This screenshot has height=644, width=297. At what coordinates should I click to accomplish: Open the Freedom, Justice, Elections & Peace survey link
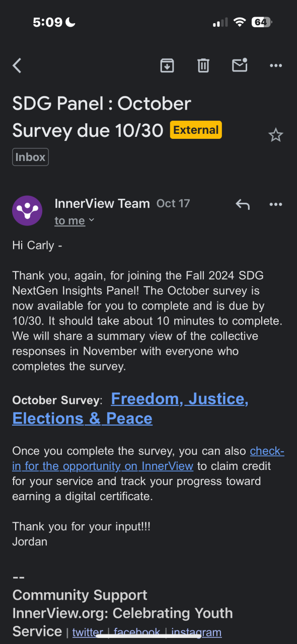(130, 409)
